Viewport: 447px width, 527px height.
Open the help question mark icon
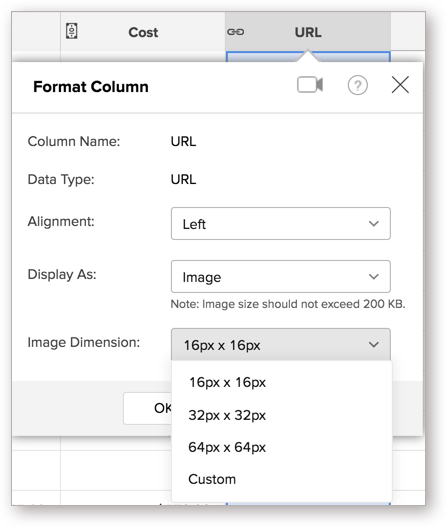tap(357, 85)
